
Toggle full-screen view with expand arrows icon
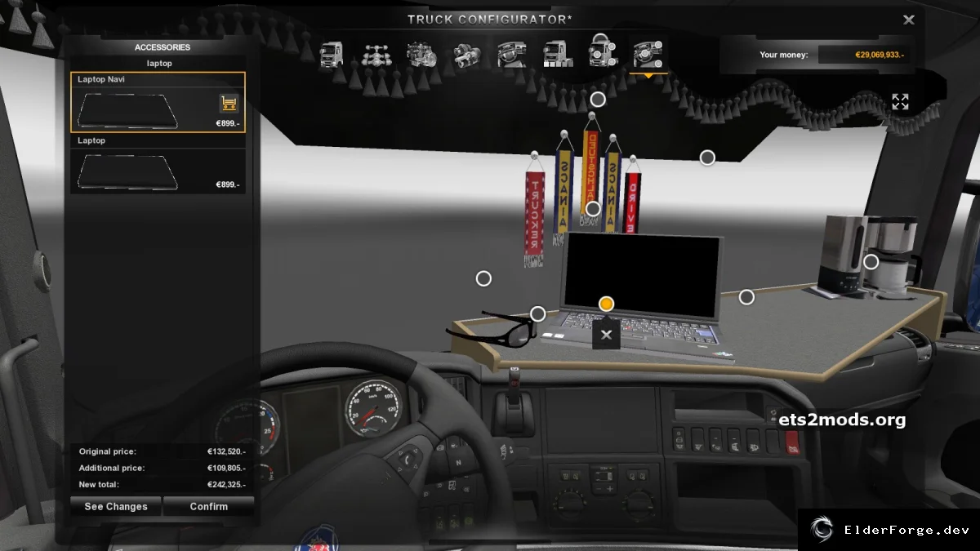point(900,102)
